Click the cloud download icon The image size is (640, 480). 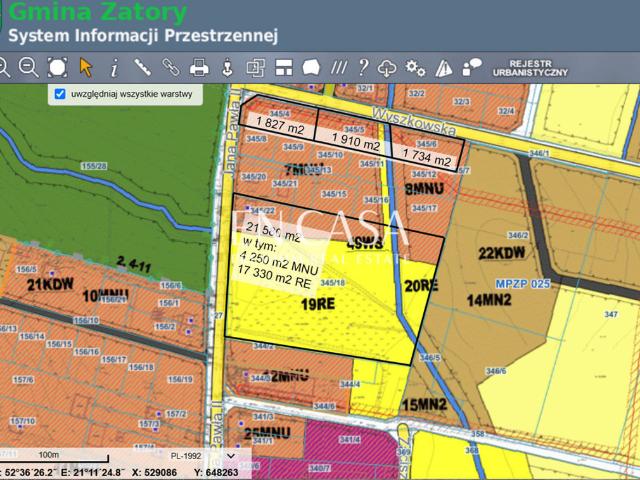[388, 67]
